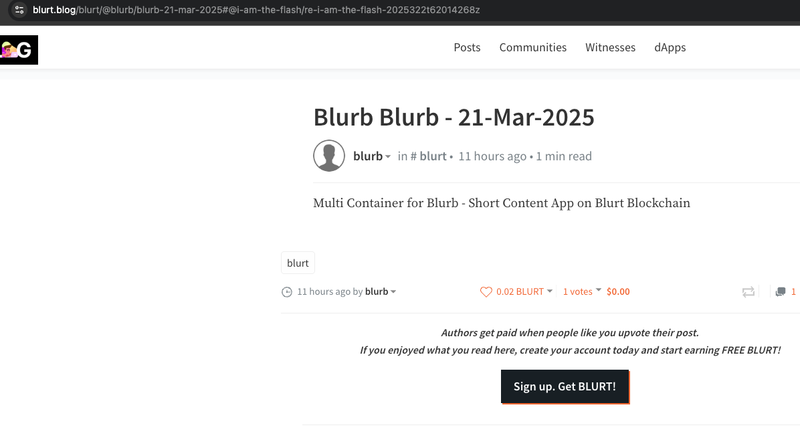Expand the 1 votes dropdown

[x=582, y=292]
